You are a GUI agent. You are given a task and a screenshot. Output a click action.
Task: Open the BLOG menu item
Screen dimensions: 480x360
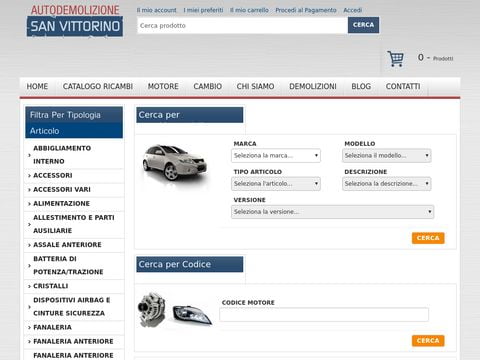pyautogui.click(x=361, y=87)
